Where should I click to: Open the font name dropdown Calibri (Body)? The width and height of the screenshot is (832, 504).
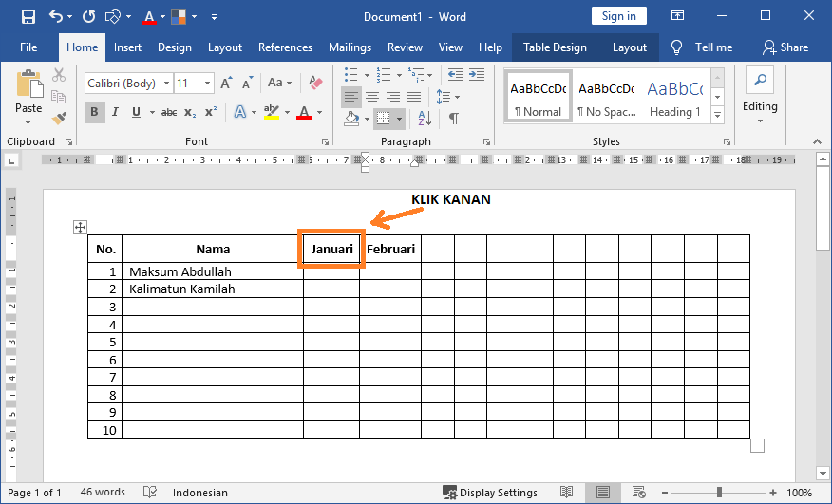click(166, 84)
